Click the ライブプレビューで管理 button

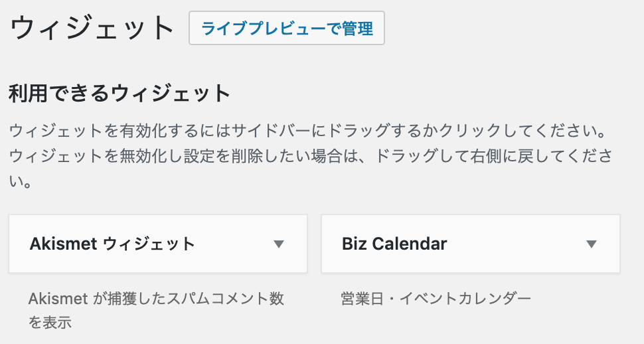[x=287, y=29]
